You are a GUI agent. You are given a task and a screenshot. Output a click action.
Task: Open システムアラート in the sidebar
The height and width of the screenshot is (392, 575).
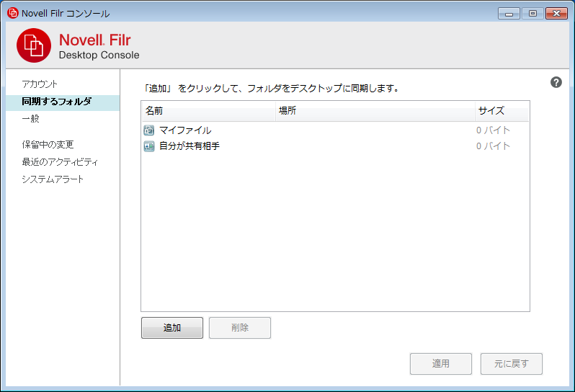click(x=53, y=179)
